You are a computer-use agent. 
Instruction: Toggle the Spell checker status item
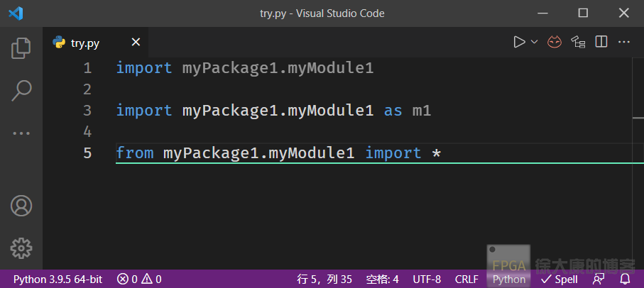pos(560,279)
